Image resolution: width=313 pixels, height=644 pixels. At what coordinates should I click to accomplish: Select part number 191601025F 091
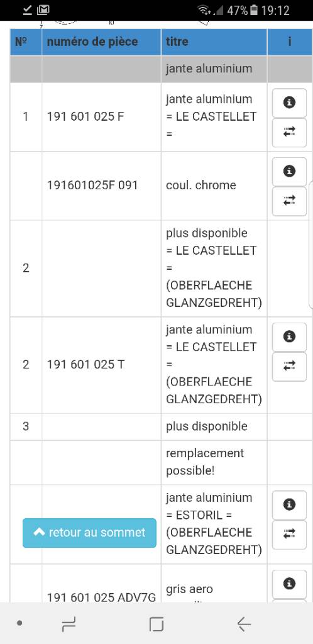tap(92, 186)
